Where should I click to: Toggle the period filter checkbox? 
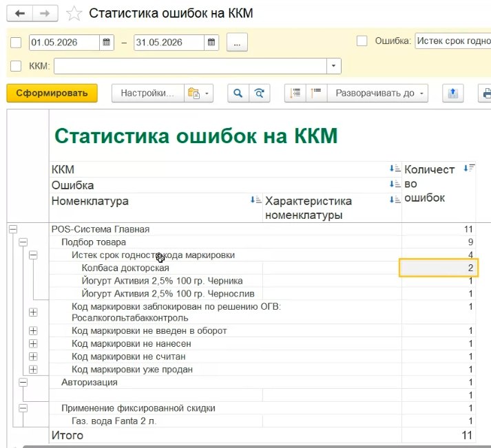[x=16, y=42]
